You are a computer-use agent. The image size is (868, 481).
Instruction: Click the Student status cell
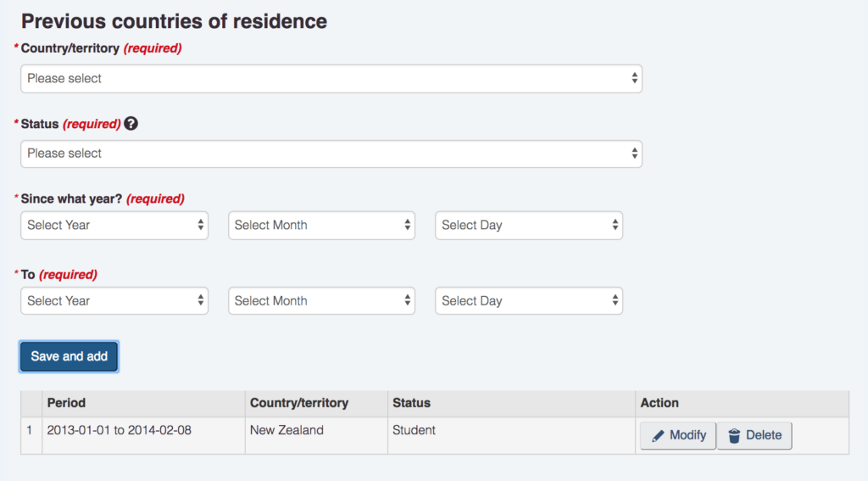coord(414,430)
